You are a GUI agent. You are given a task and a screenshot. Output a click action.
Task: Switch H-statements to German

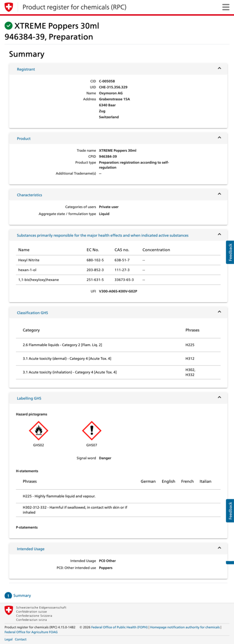pos(148,481)
